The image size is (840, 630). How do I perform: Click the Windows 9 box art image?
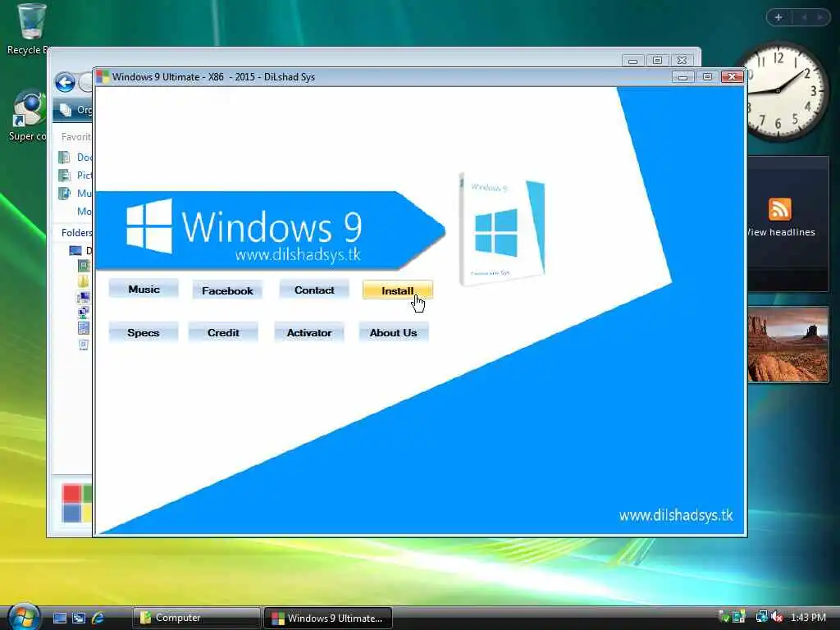pos(502,230)
